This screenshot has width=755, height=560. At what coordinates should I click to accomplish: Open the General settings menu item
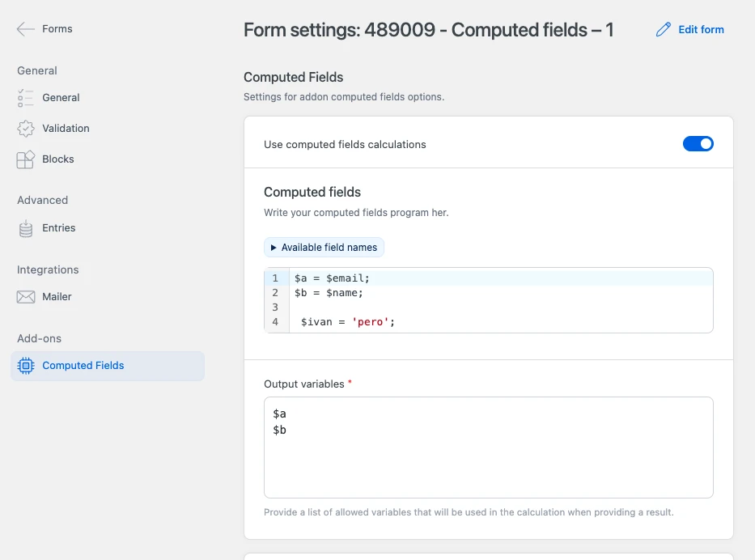(61, 98)
